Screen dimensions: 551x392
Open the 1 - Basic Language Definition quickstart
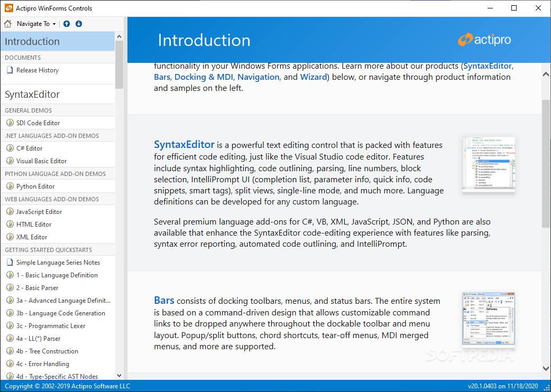click(57, 275)
